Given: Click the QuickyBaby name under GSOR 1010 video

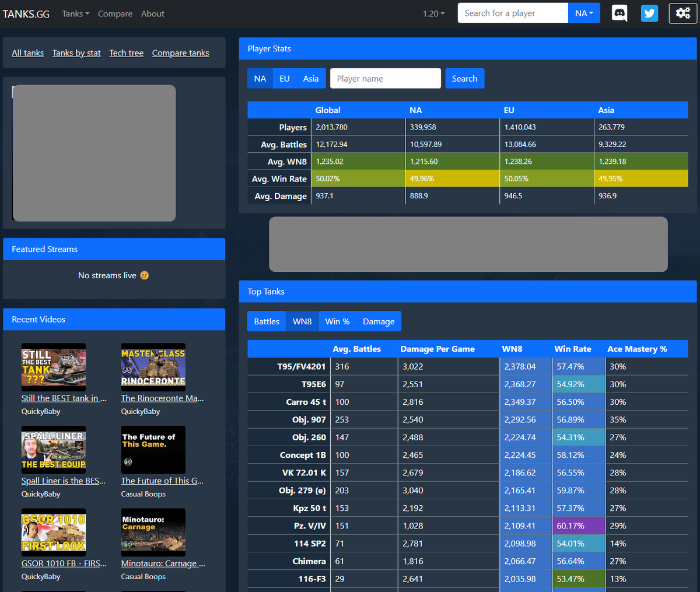Looking at the screenshot, I should [41, 576].
